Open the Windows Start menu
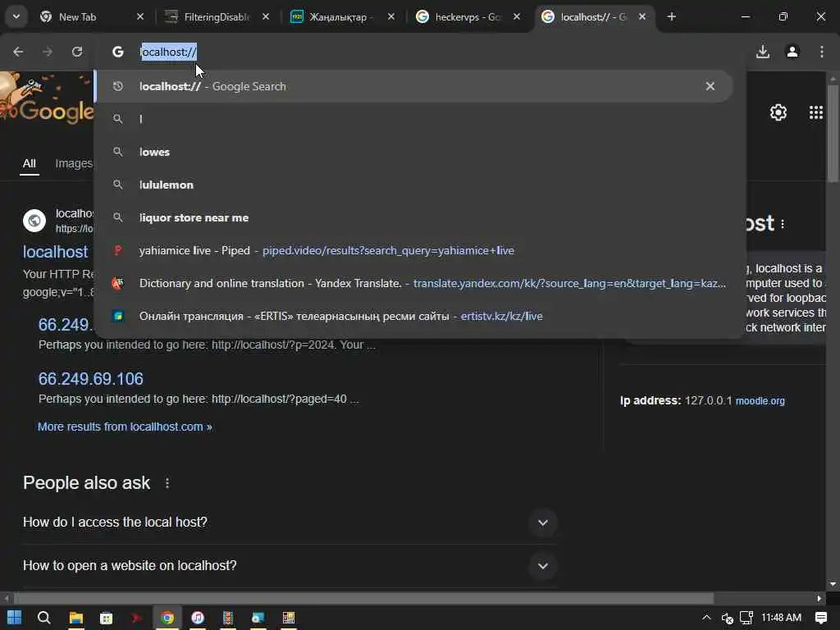The width and height of the screenshot is (840, 630). click(15, 618)
